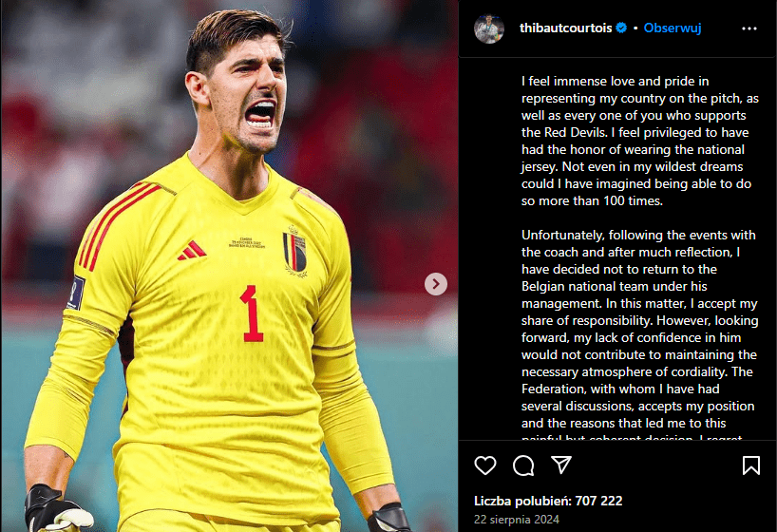Viewport: 777px width, 532px height.
Task: Click the red number 1 on the jersey
Action: click(x=253, y=313)
